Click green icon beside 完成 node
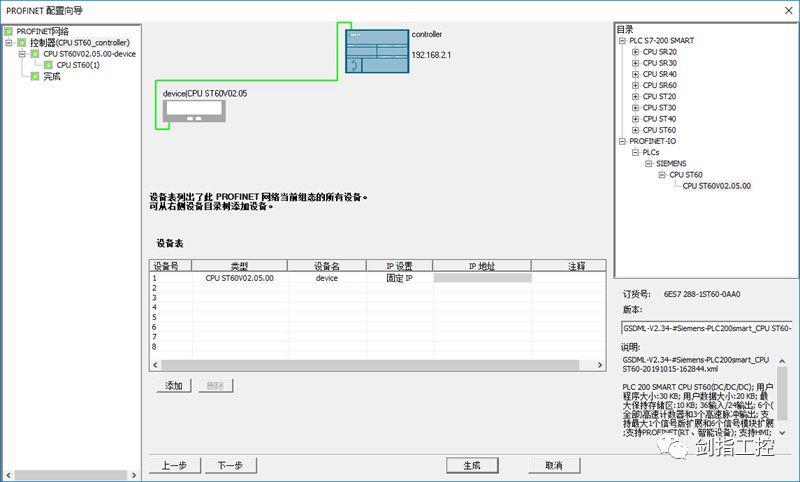Viewport: 800px width, 482px height. [35, 76]
